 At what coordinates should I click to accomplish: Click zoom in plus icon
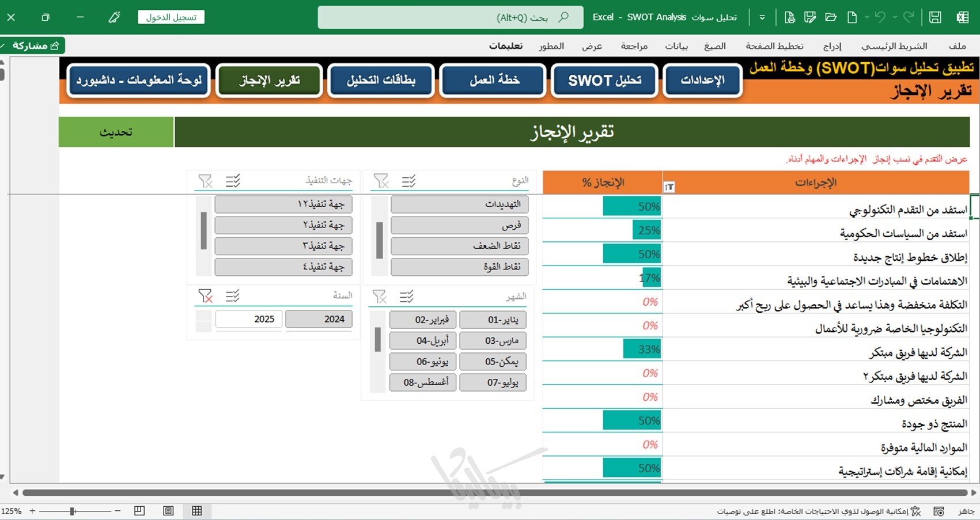[32, 511]
